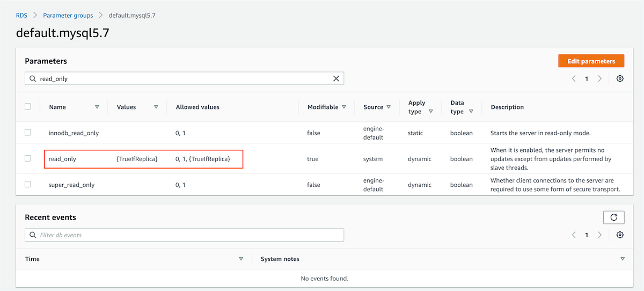Open Recent events settings gear
The width and height of the screenshot is (644, 291).
coord(620,235)
